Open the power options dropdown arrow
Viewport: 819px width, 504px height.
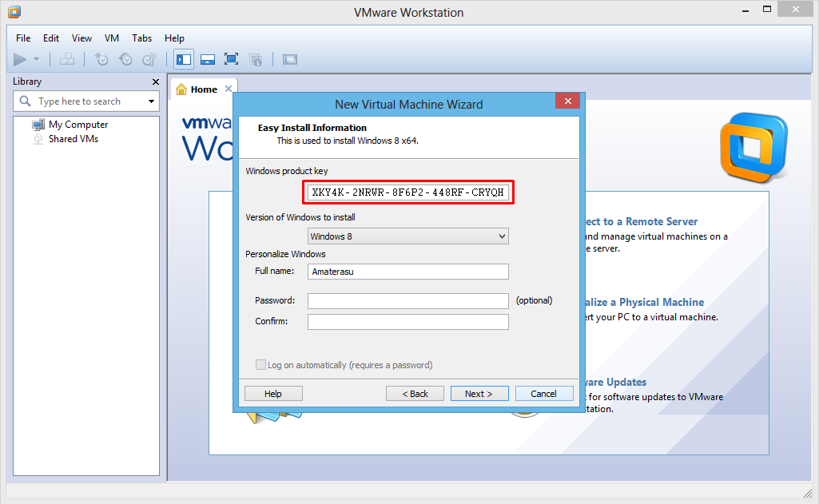click(x=36, y=59)
